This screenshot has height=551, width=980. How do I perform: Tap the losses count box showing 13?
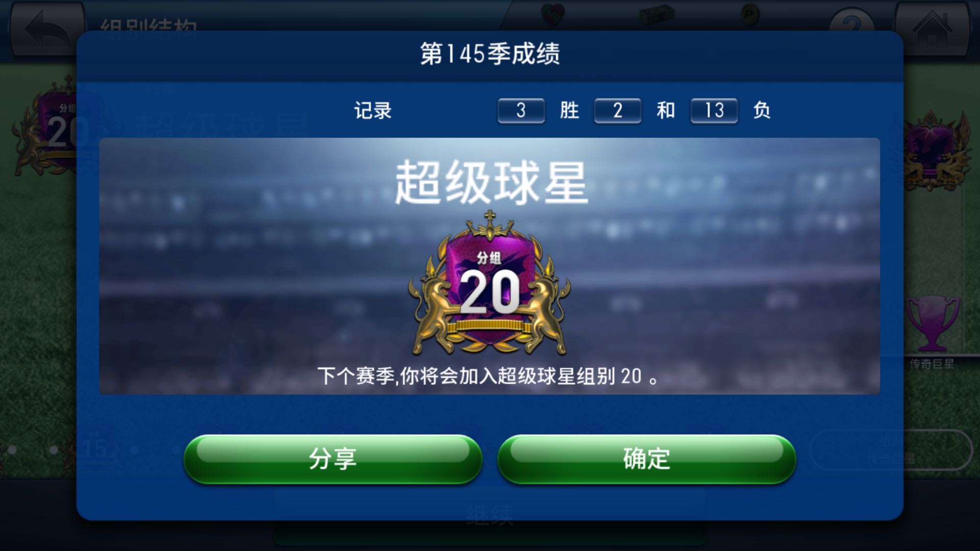(x=714, y=110)
